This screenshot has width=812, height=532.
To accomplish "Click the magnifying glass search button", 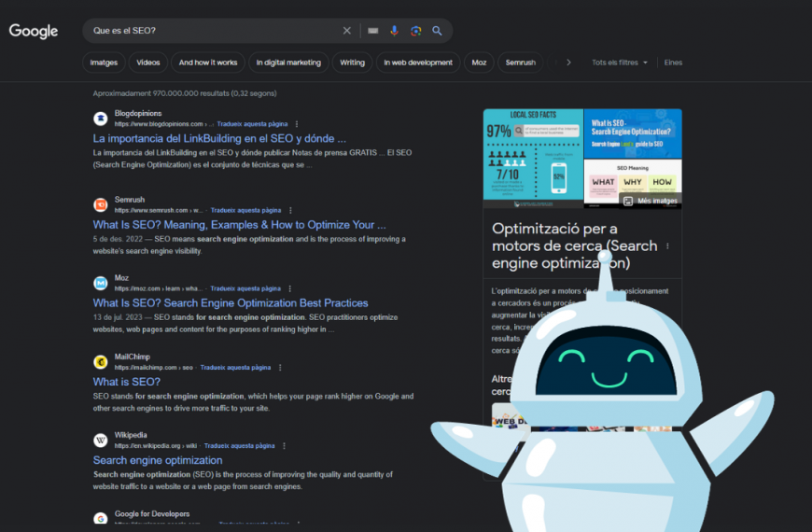I will point(437,31).
